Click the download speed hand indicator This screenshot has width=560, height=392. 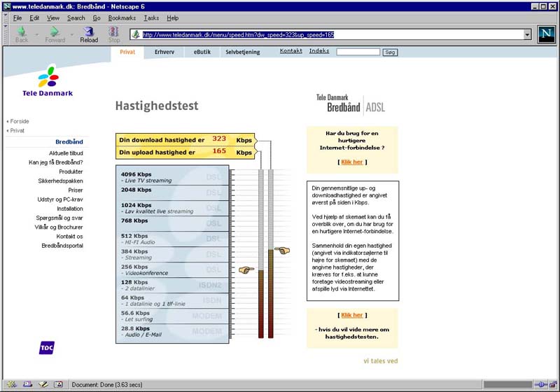[x=245, y=269]
